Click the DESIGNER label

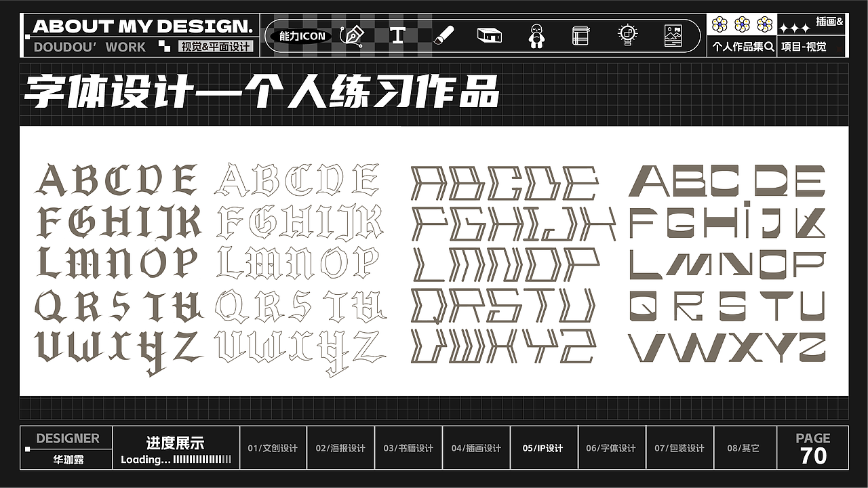click(68, 439)
